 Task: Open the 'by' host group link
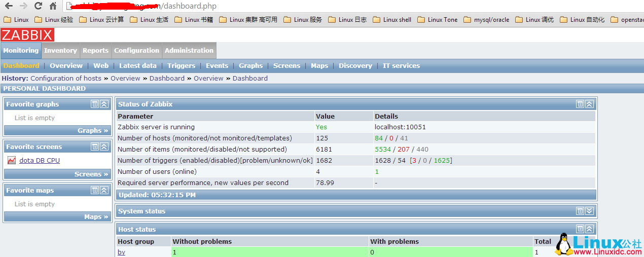tap(121, 252)
